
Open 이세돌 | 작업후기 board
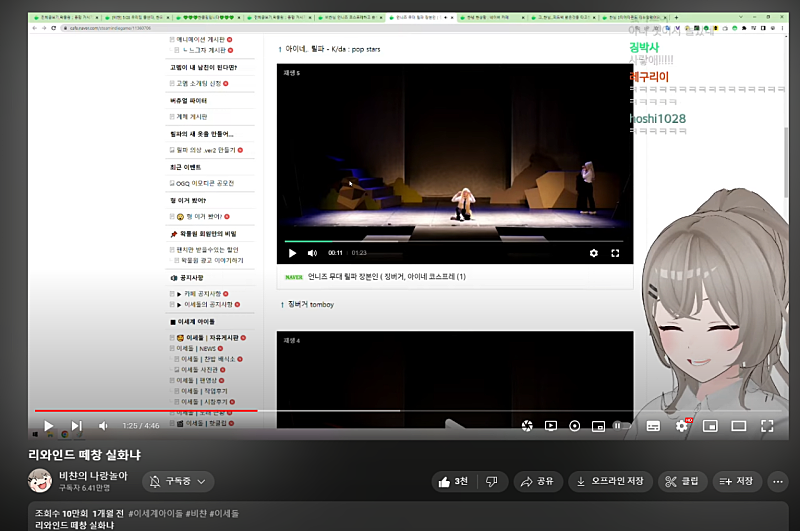click(x=204, y=391)
